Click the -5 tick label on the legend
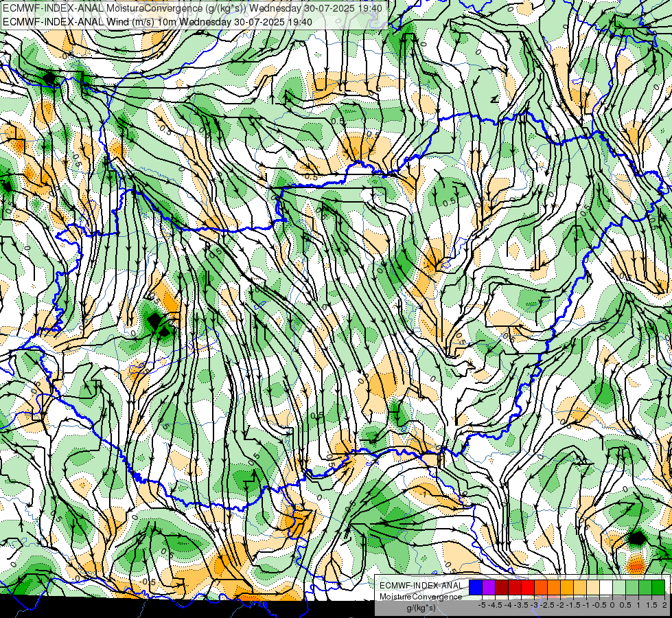Viewport: 672px width, 618px height. [482, 605]
